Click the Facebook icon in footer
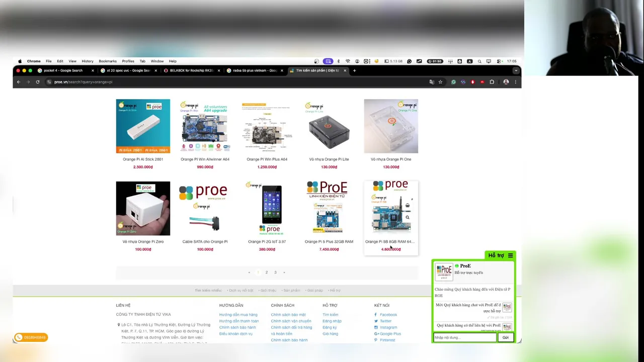Image resolution: width=644 pixels, height=362 pixels. 376,315
